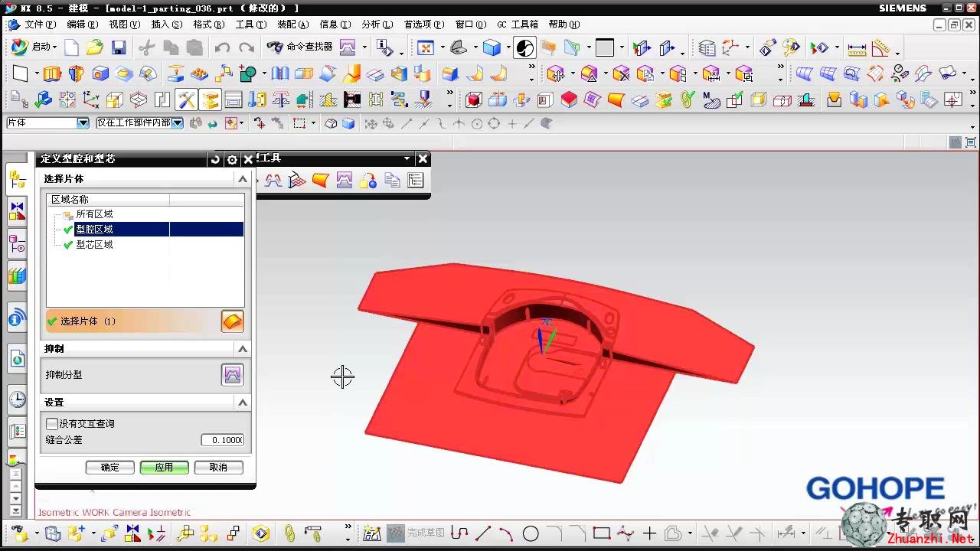This screenshot has height=551, width=980.
Task: Open the 分析(L) menu
Action: tap(377, 24)
